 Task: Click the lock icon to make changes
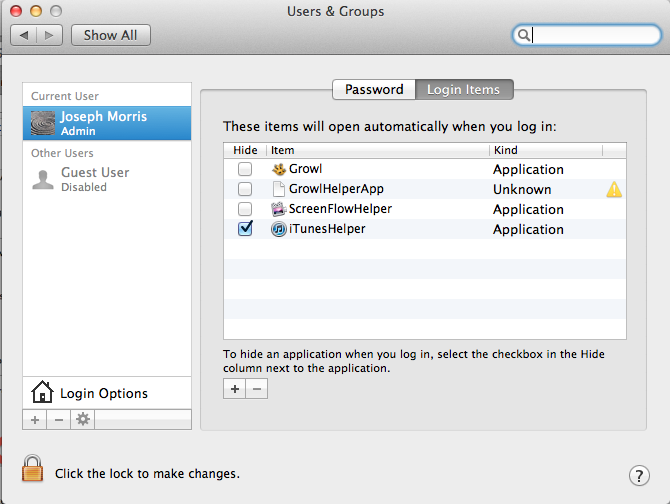click(34, 469)
